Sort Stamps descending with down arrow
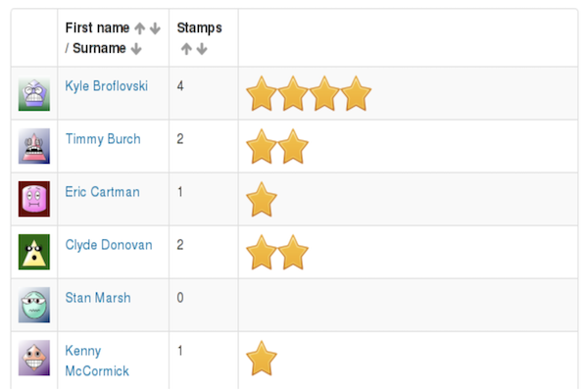The height and width of the screenshot is (392, 588). 202,49
